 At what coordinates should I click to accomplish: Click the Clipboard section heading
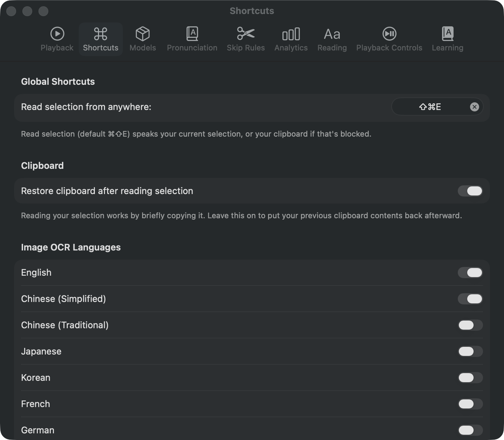pyautogui.click(x=42, y=166)
